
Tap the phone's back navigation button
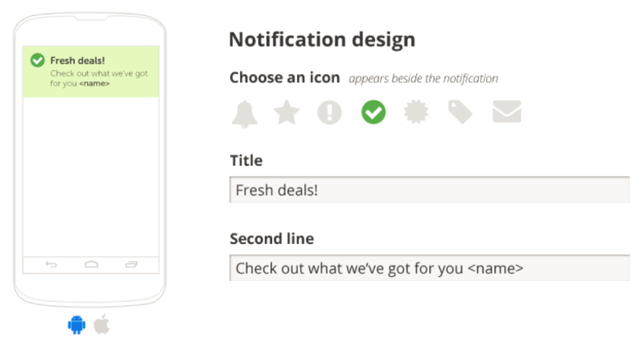pyautogui.click(x=51, y=264)
